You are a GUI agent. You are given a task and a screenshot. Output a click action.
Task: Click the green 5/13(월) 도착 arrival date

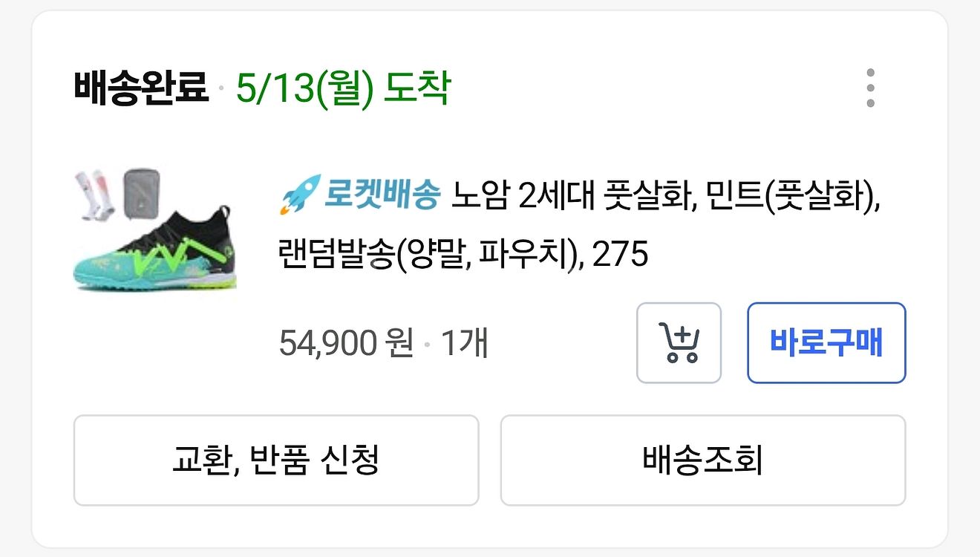tap(343, 89)
